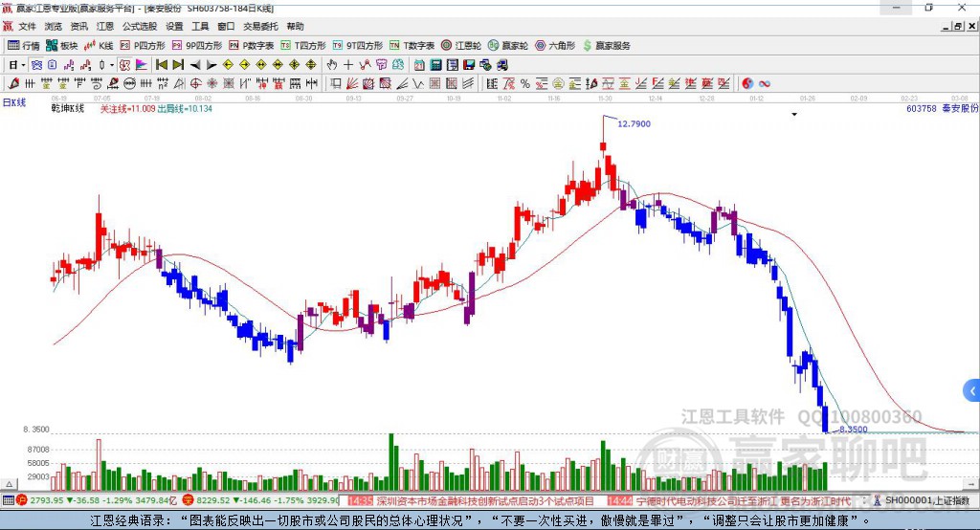Open the 公式选股 menu
Viewport: 980px width, 530px height.
(140, 26)
